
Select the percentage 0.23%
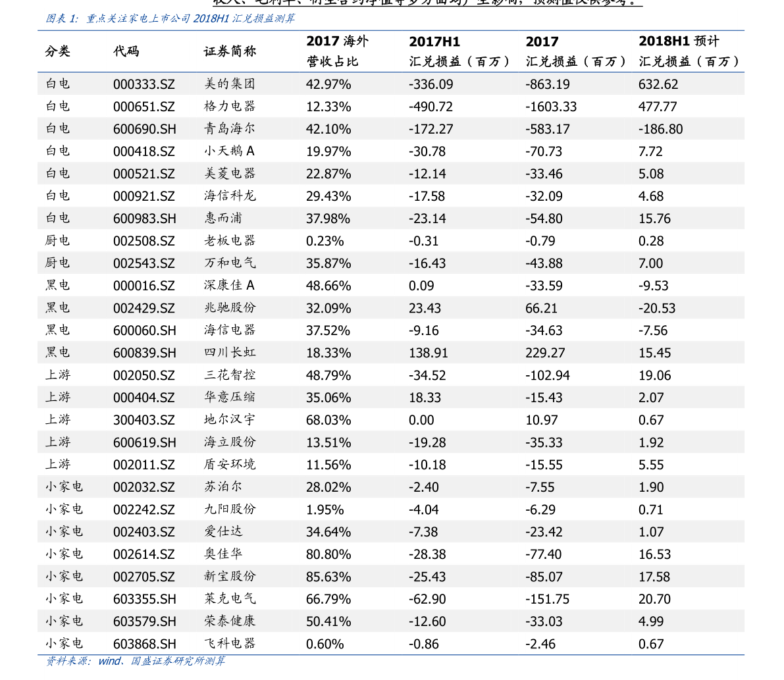325,241
